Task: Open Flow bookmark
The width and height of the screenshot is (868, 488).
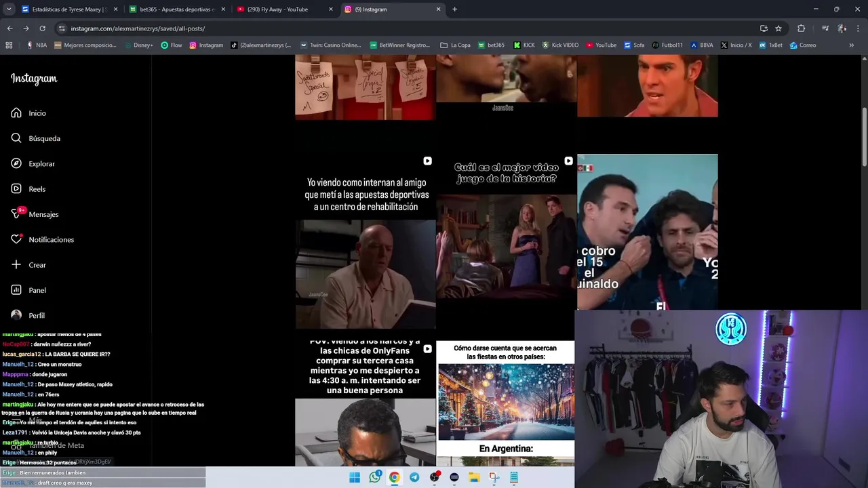Action: [x=172, y=45]
